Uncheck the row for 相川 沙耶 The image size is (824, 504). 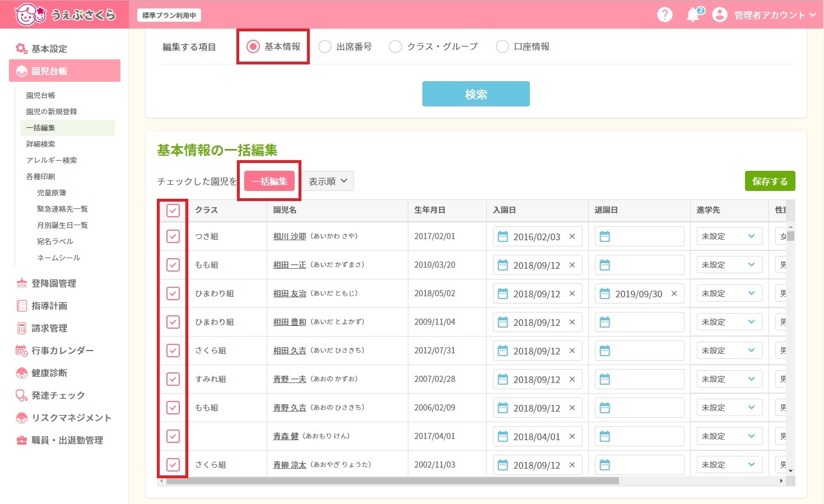tap(173, 236)
